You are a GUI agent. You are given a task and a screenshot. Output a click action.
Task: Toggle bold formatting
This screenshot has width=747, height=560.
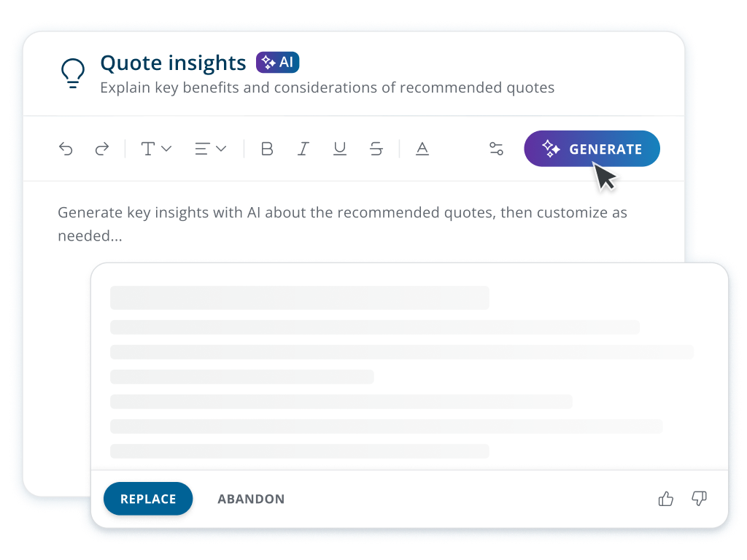point(267,149)
